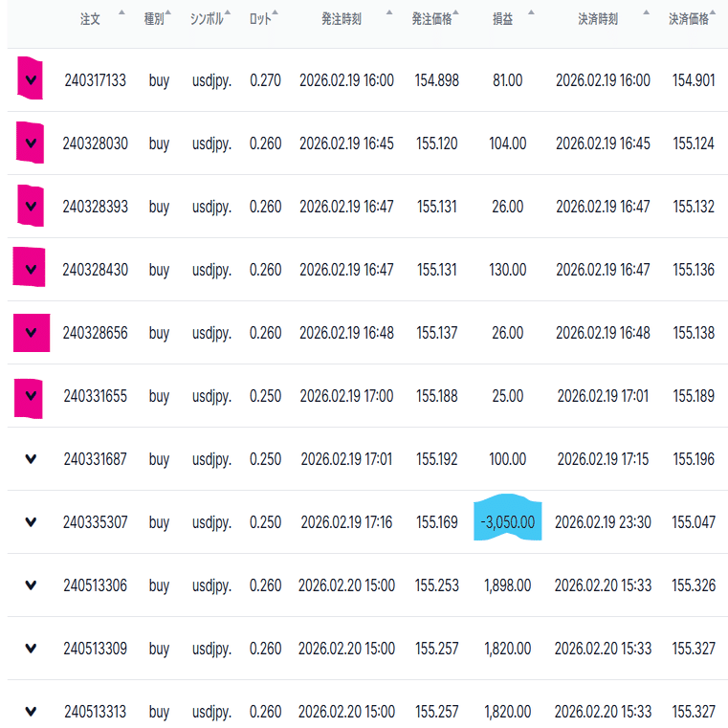Expand chevron for order 240513306
The height and width of the screenshot is (728, 728).
pyautogui.click(x=31, y=585)
